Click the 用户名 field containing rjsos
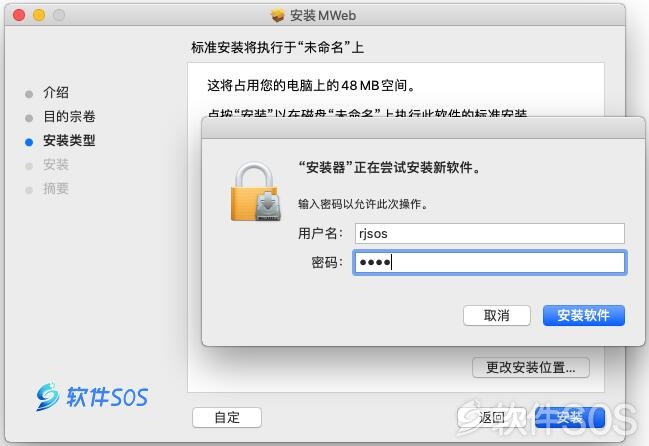 click(x=490, y=233)
